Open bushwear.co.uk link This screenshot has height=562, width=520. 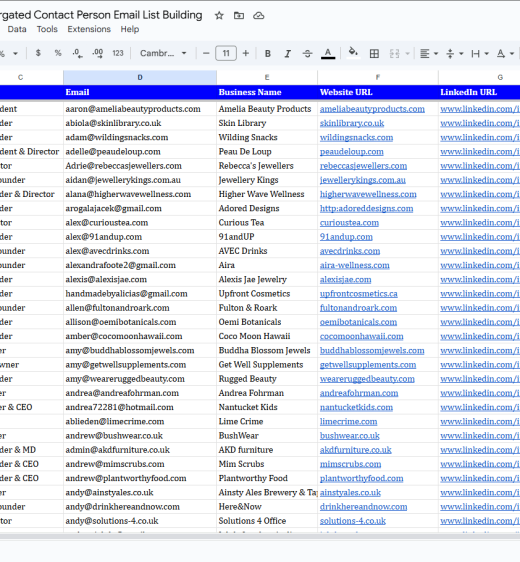[349, 436]
